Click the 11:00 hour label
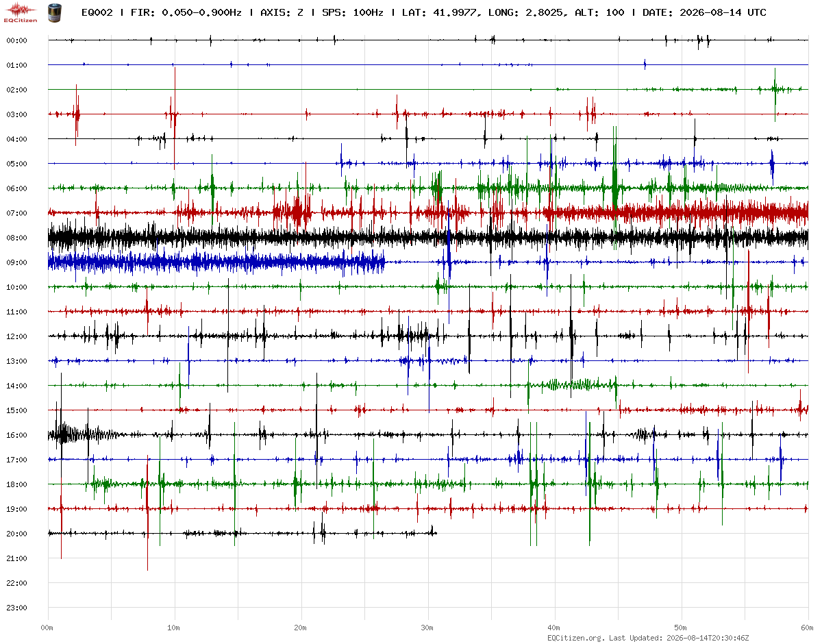822x644 pixels. pos(16,312)
